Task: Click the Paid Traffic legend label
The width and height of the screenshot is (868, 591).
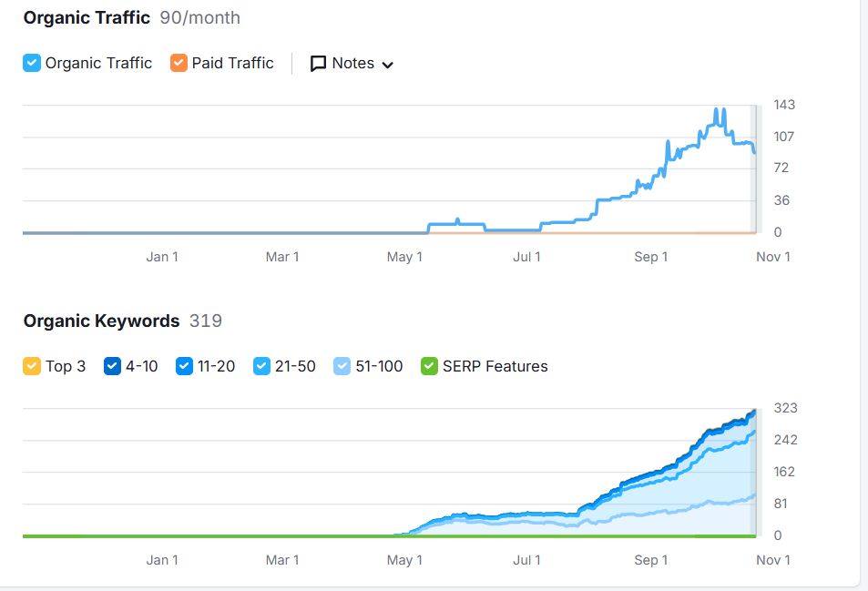Action: pos(232,63)
